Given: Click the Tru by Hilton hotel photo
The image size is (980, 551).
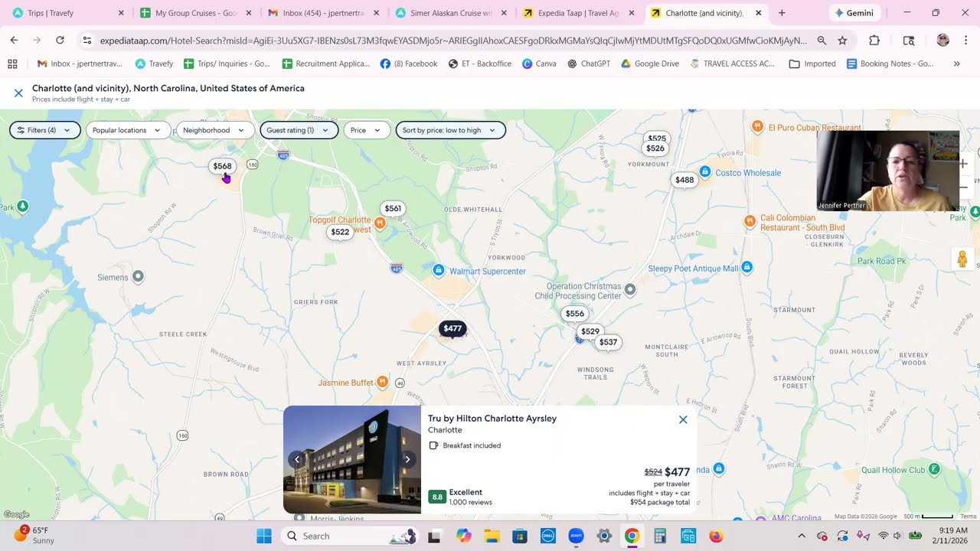Looking at the screenshot, I should tap(352, 459).
